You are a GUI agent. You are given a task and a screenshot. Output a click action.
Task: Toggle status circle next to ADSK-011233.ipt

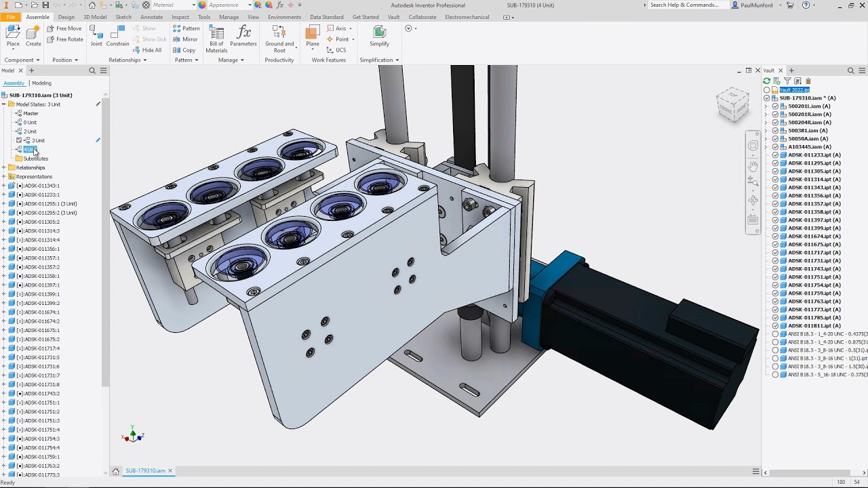point(776,155)
